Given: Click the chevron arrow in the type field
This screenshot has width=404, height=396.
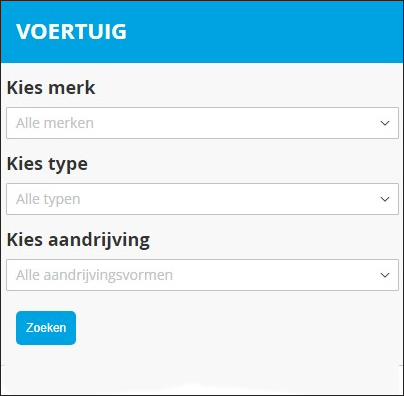Looking at the screenshot, I should [385, 199].
